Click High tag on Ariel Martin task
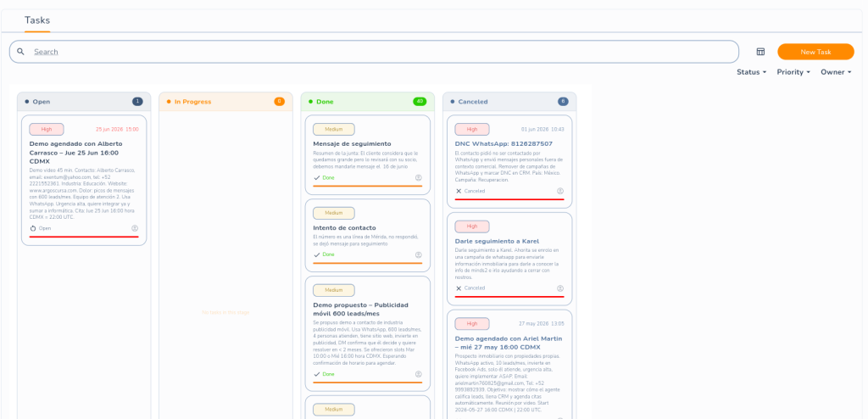 (472, 324)
